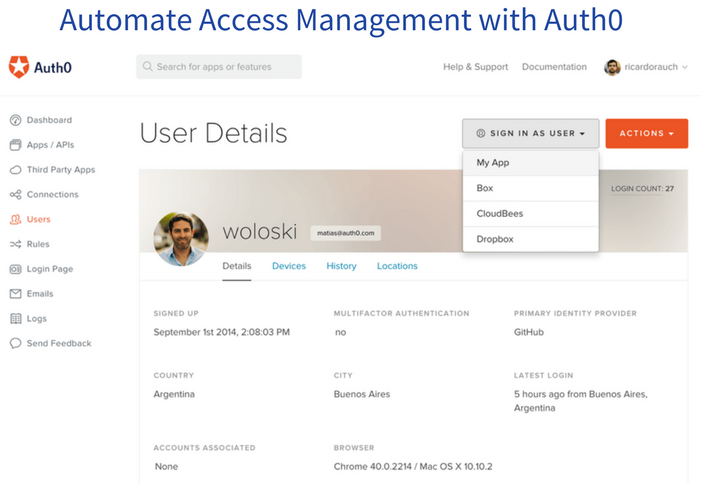Screen dimensions: 701x484
Task: Choose My App from the sign-in menu
Action: click(x=531, y=163)
